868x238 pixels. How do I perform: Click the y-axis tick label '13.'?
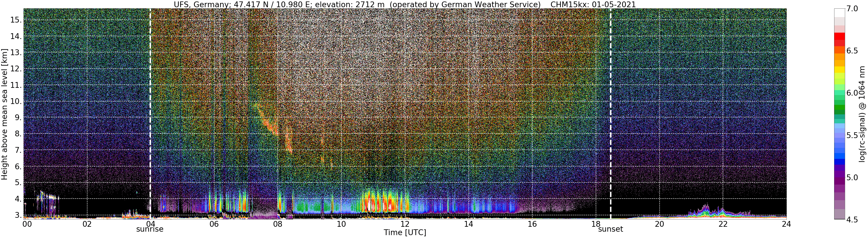coord(16,53)
